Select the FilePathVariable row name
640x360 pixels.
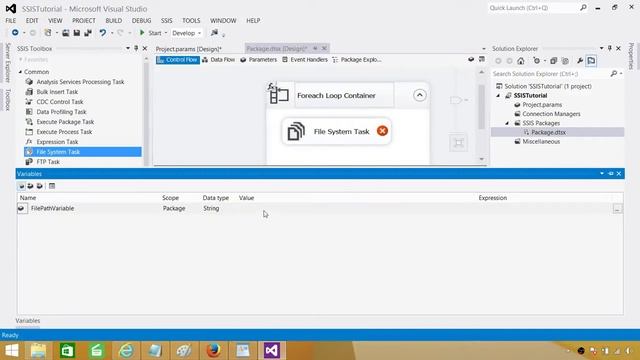point(52,208)
